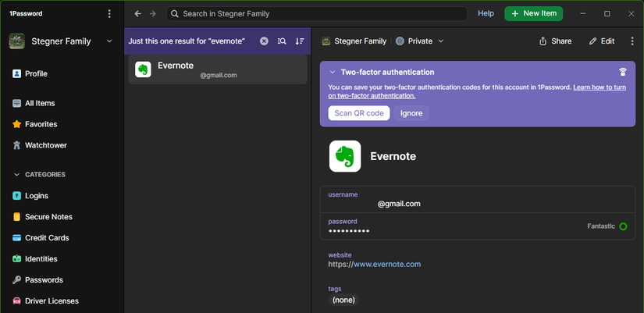Open the Private vault dropdown arrow
This screenshot has height=313, width=644.
click(x=441, y=41)
